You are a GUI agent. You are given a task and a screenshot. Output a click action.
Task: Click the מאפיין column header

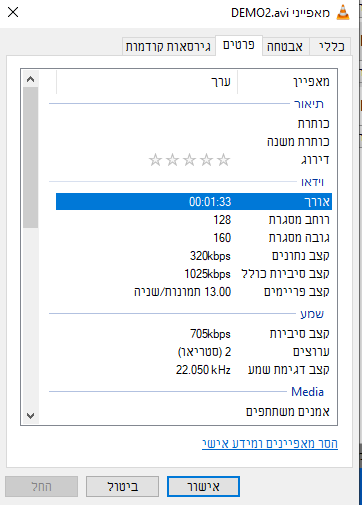click(x=287, y=82)
